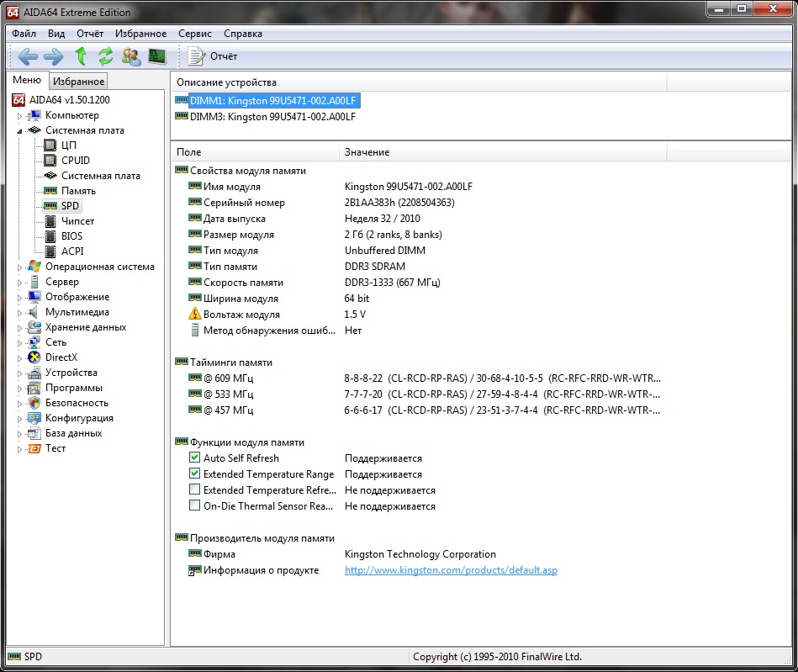The width and height of the screenshot is (798, 672).
Task: Expand the Программы tree node
Action: pyautogui.click(x=19, y=389)
